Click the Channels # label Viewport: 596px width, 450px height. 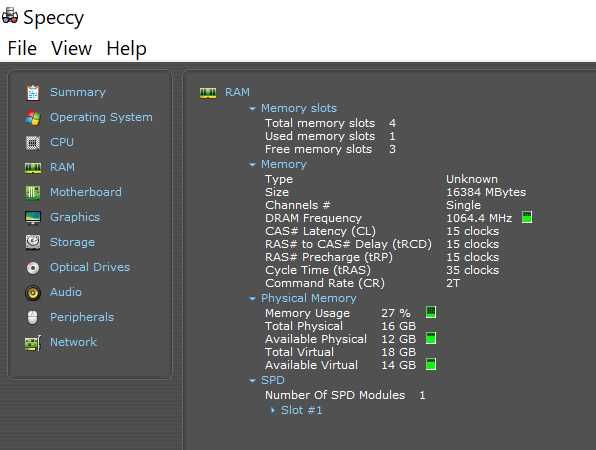click(x=298, y=205)
